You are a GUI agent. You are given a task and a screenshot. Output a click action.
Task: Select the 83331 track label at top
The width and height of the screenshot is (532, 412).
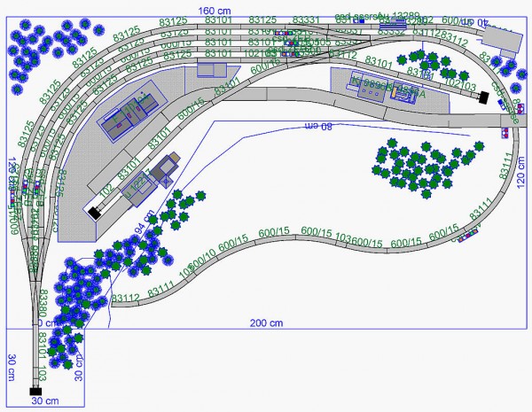click(305, 19)
